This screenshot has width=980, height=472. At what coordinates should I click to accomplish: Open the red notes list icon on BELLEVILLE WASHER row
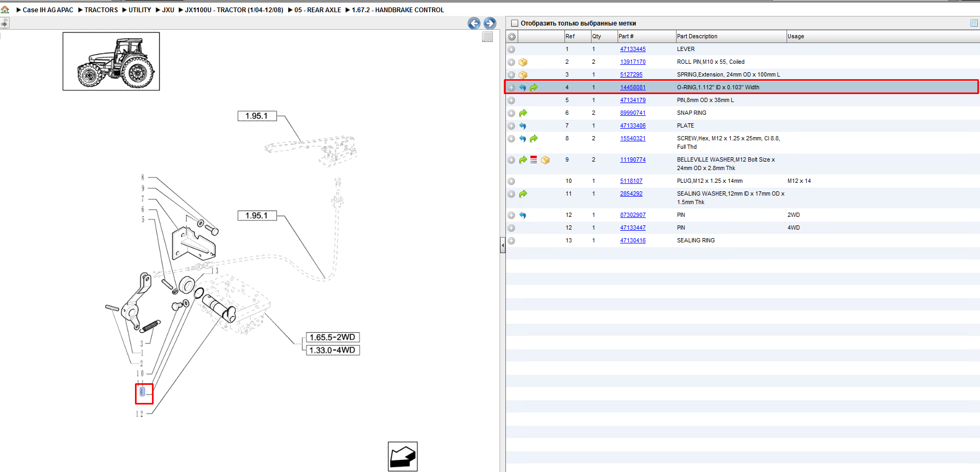tap(534, 159)
